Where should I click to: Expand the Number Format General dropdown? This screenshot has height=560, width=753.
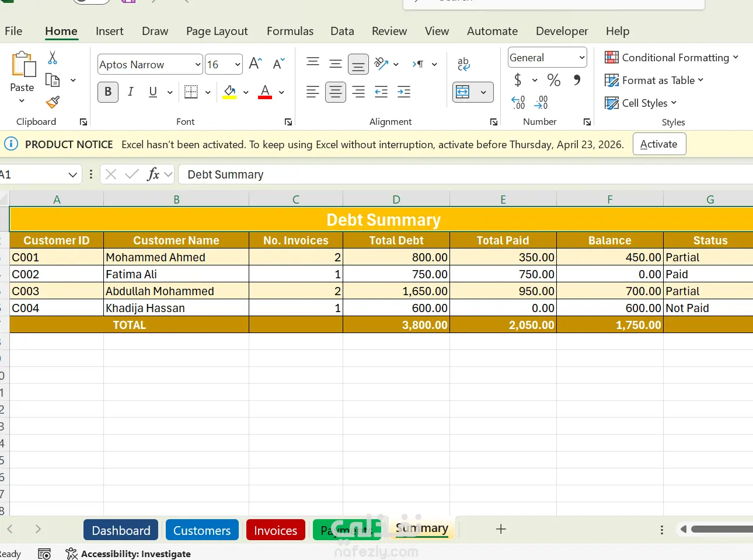[582, 57]
